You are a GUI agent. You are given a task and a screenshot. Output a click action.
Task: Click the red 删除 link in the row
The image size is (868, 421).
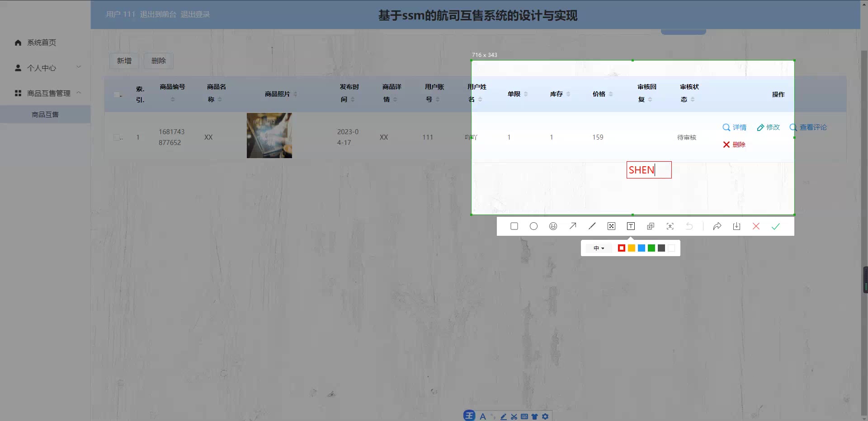734,145
